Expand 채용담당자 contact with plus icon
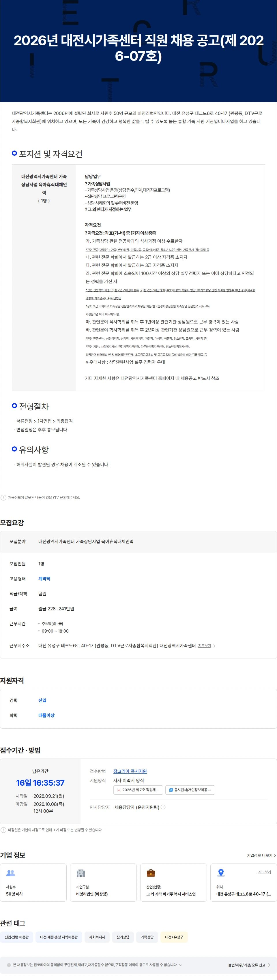 coord(163,807)
